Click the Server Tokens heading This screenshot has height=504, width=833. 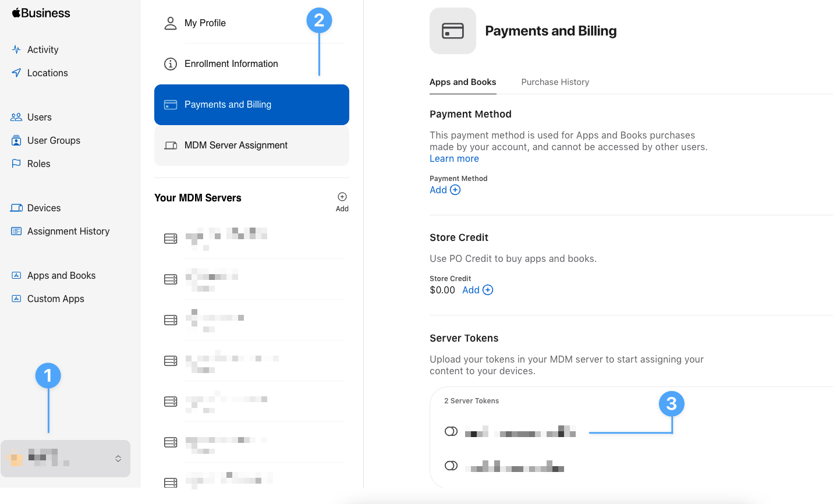(464, 338)
